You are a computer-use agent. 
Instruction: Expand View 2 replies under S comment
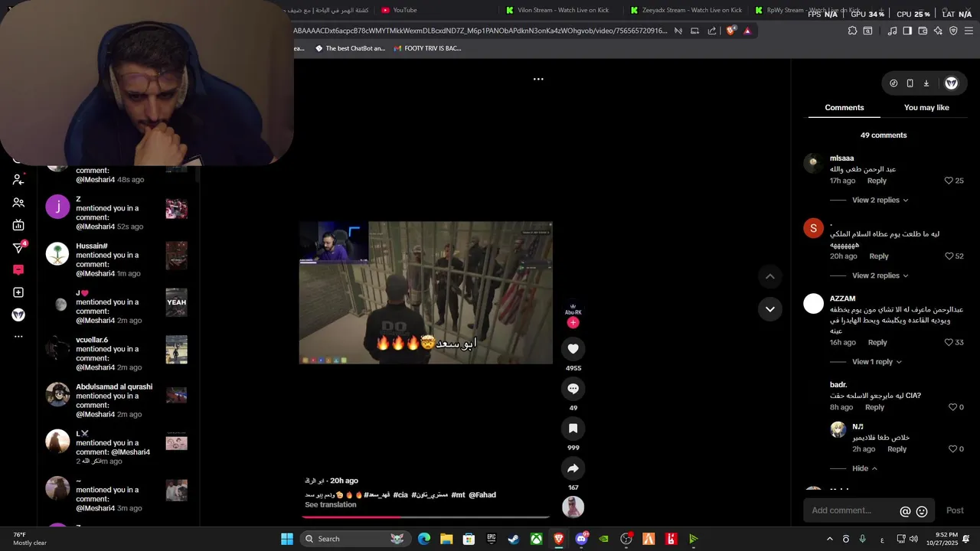[x=880, y=275]
